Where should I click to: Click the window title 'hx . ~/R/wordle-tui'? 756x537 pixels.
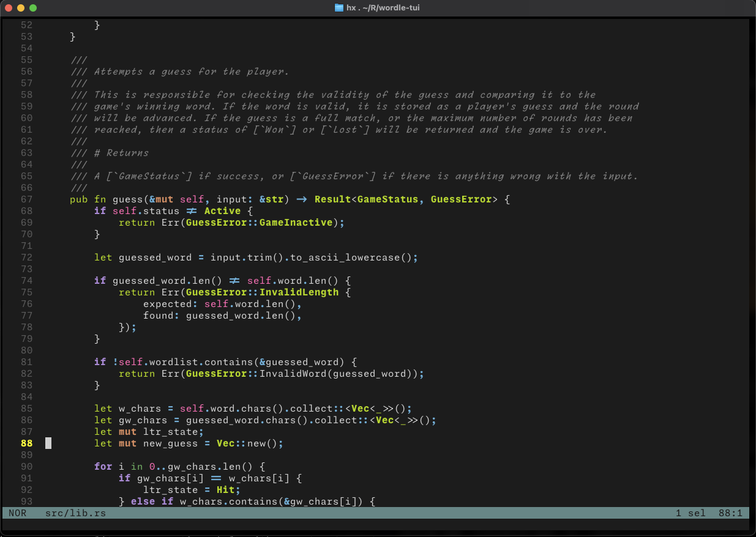pyautogui.click(x=383, y=8)
